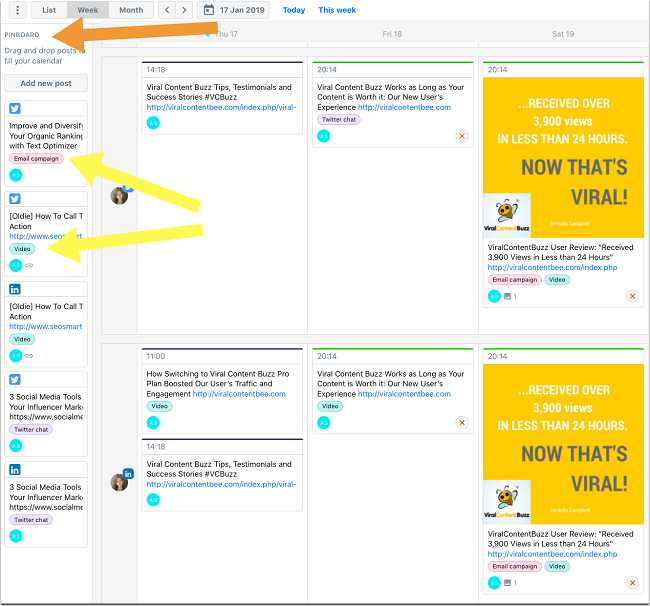Image resolution: width=650 pixels, height=606 pixels.
Task: Click profile avatar of the first calendar row
Action: (x=119, y=196)
